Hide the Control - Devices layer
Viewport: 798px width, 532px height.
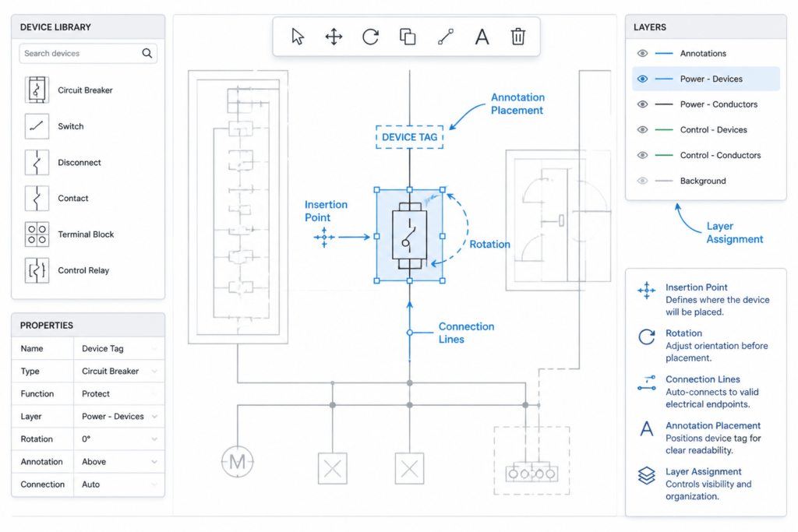tap(642, 130)
